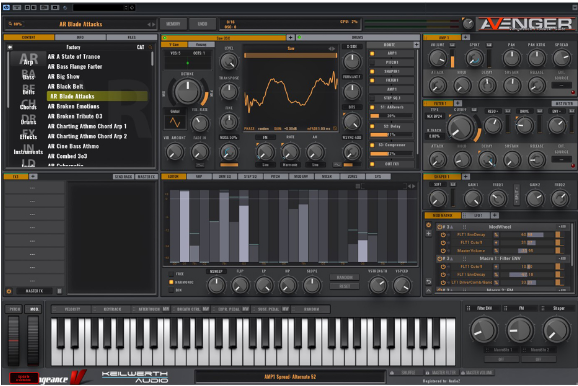The width and height of the screenshot is (578, 386).
Task: Click the large filter CUTOFF knob
Action: 461,127
